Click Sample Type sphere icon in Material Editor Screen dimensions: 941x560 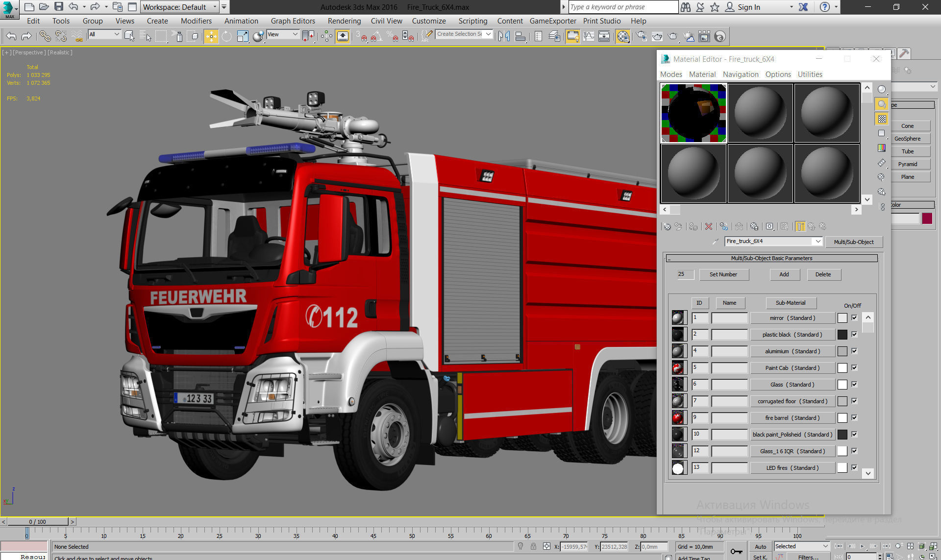[x=882, y=89]
